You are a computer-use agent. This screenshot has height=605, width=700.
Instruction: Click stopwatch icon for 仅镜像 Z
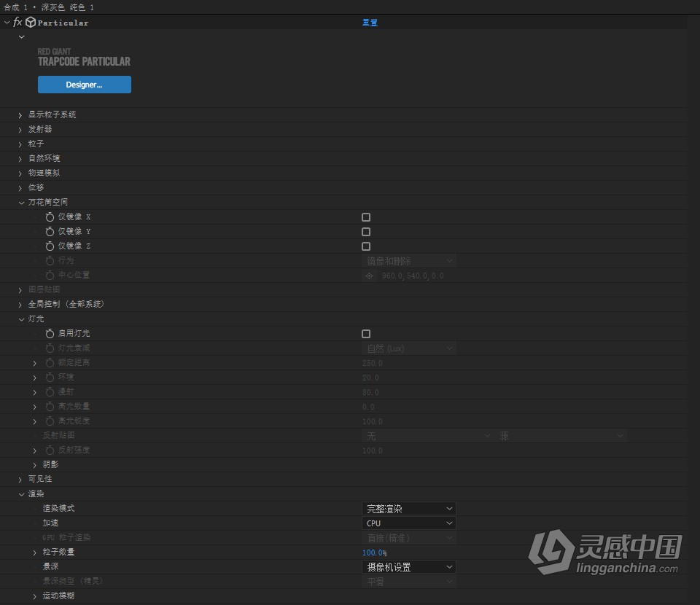click(50, 246)
